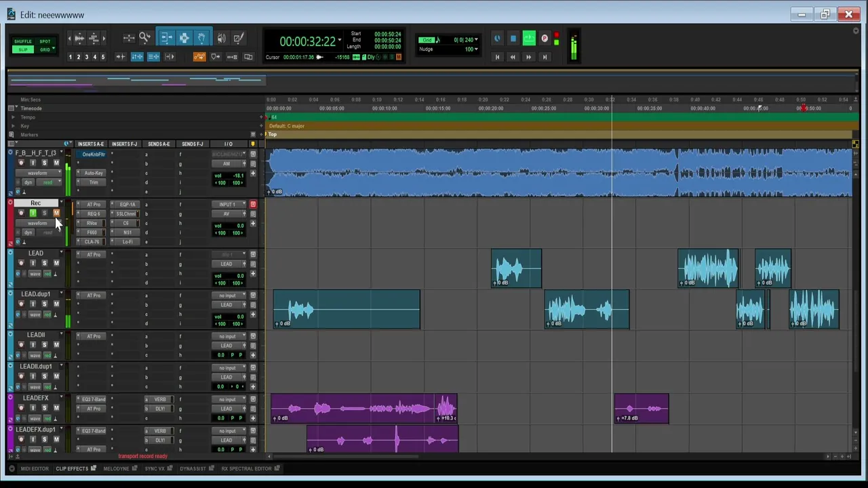Click the OneKnbFltr insert button
Screen dimensions: 868x488
click(94, 155)
